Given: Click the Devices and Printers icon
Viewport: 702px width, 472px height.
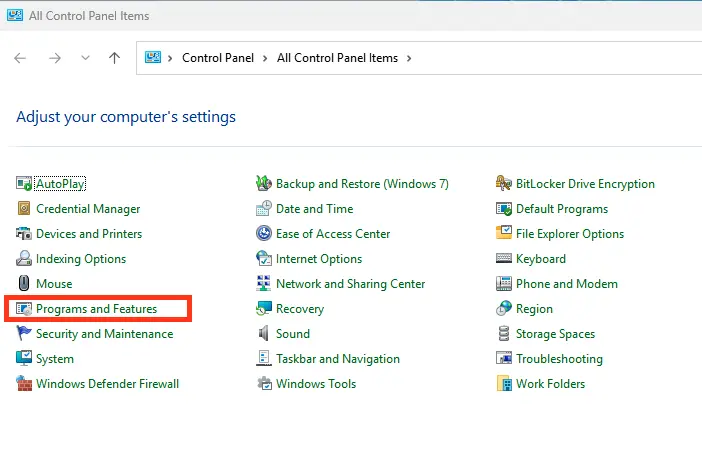Looking at the screenshot, I should (x=25, y=234).
